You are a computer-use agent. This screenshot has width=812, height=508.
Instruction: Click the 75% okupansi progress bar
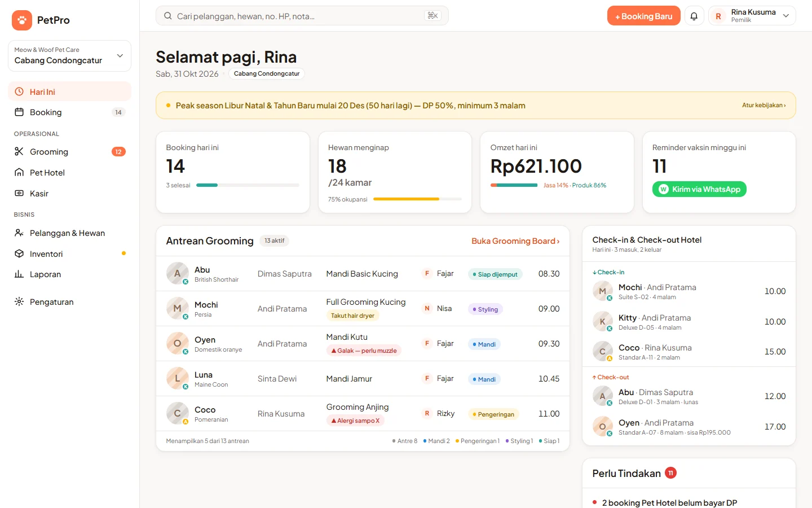417,199
